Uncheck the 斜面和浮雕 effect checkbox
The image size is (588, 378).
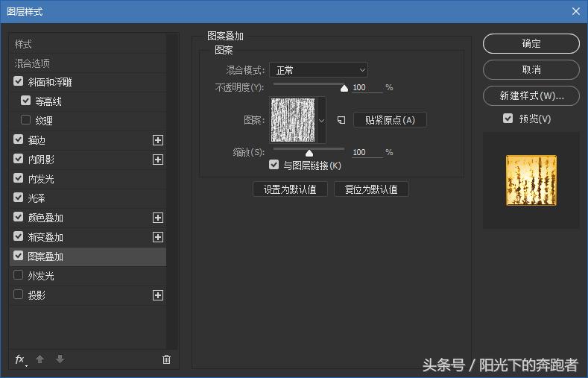tap(19, 81)
